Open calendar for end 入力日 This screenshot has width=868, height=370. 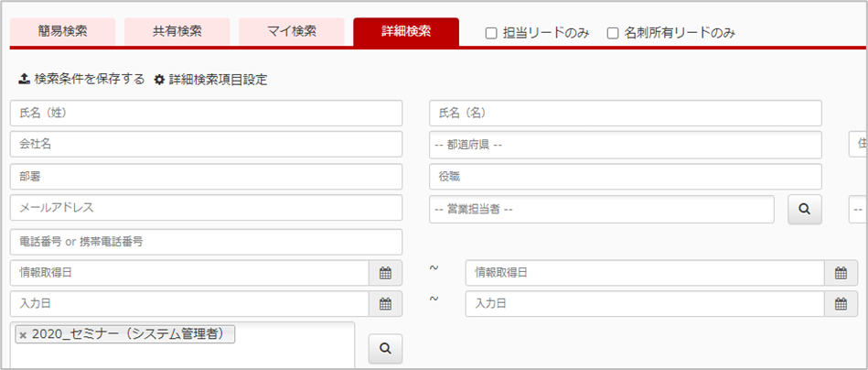click(x=841, y=303)
